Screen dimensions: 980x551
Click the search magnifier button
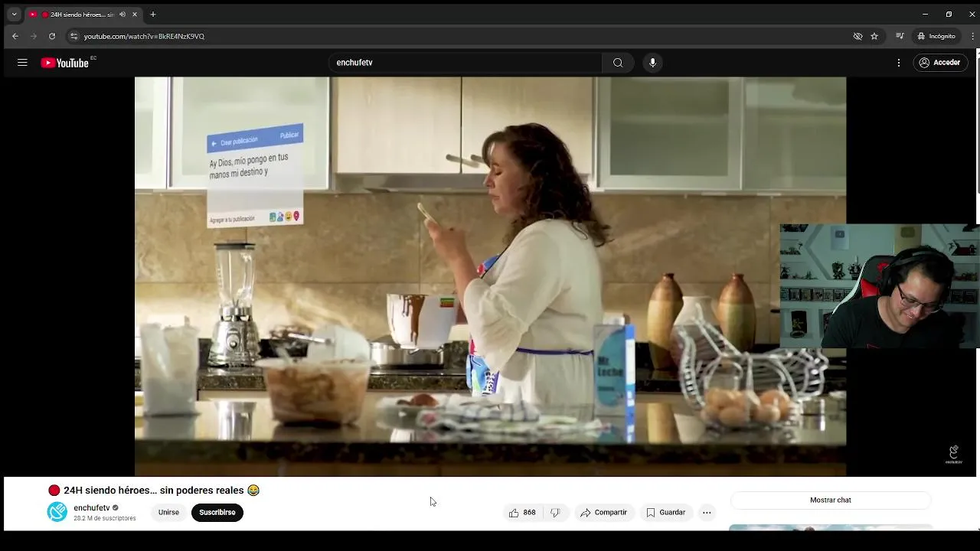(x=618, y=63)
